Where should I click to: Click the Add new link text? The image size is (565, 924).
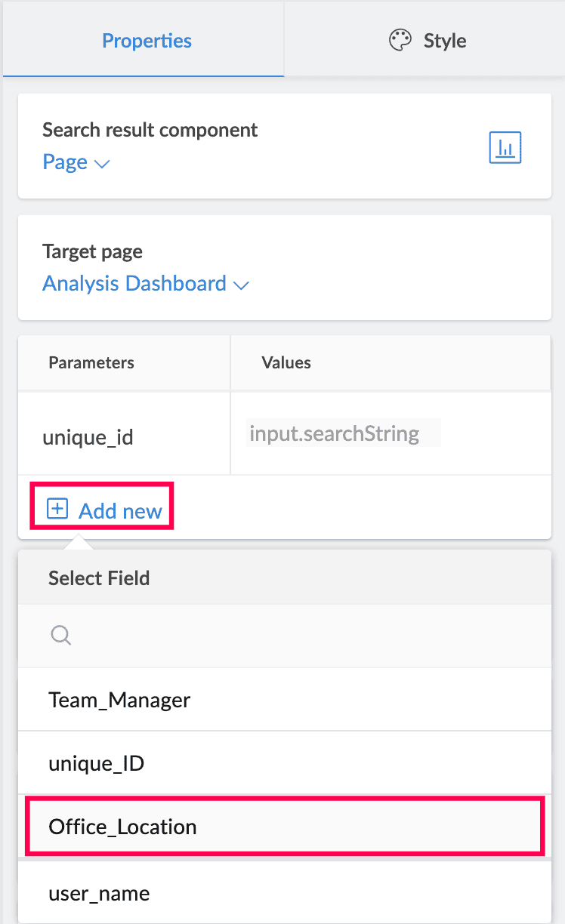point(120,511)
